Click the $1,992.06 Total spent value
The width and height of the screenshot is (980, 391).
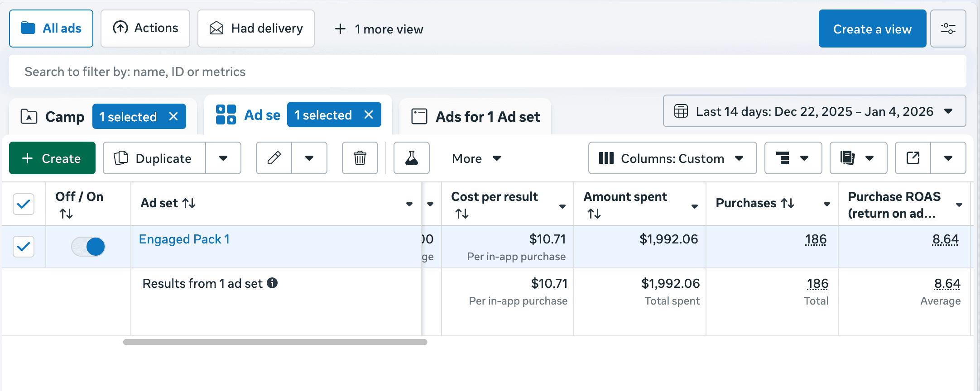(670, 283)
